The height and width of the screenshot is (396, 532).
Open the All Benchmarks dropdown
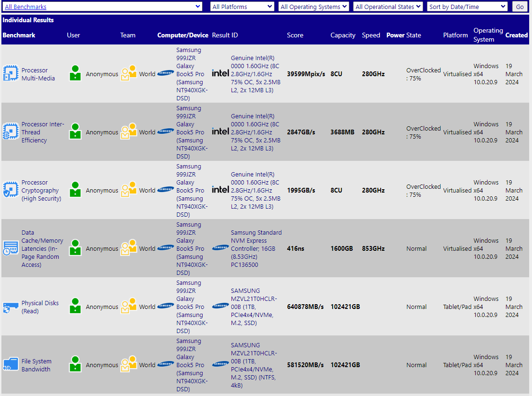pos(103,7)
